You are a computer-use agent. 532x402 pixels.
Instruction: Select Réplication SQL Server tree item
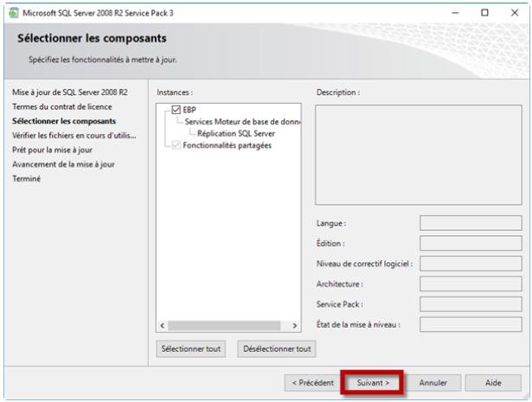(236, 133)
